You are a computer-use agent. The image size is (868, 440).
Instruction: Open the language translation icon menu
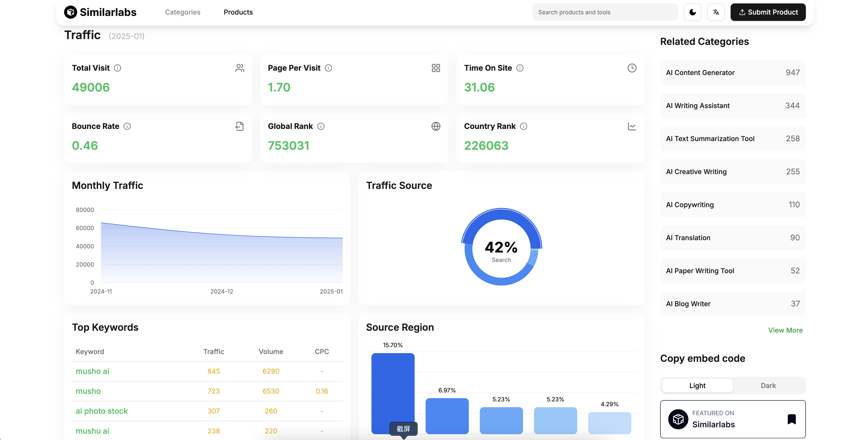click(716, 12)
